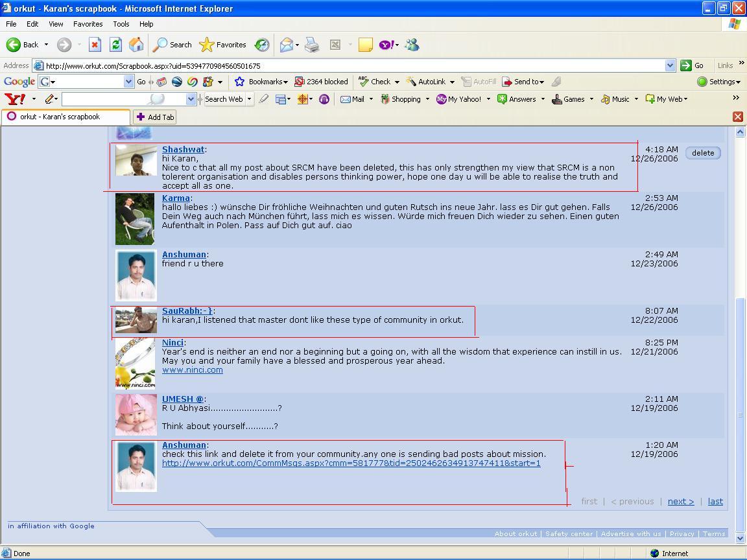Viewport: 747px width, 560px height.
Task: Open the Tools menu
Action: [121, 24]
